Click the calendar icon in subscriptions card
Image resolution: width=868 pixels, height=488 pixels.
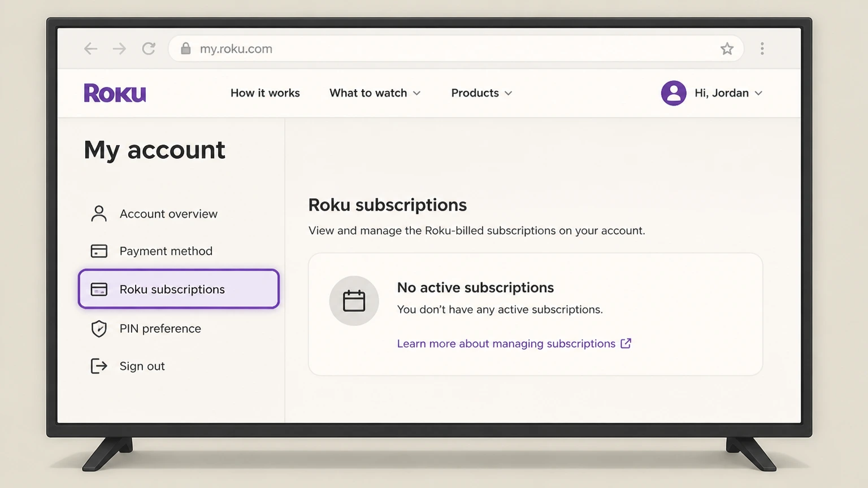point(354,300)
